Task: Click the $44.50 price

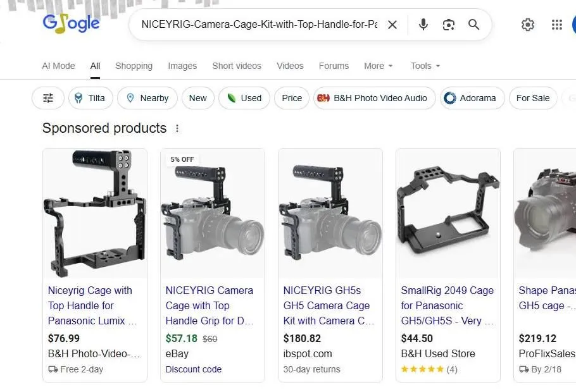Action: (x=417, y=338)
